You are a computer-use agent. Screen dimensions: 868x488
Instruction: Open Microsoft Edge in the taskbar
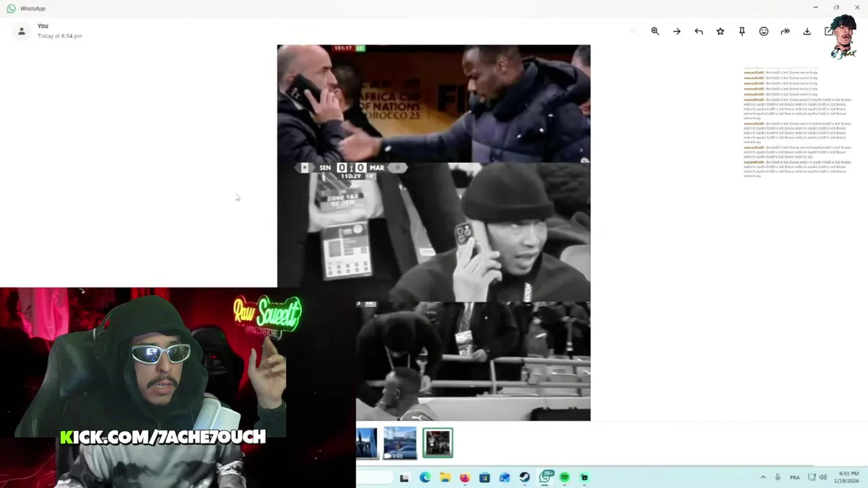425,478
